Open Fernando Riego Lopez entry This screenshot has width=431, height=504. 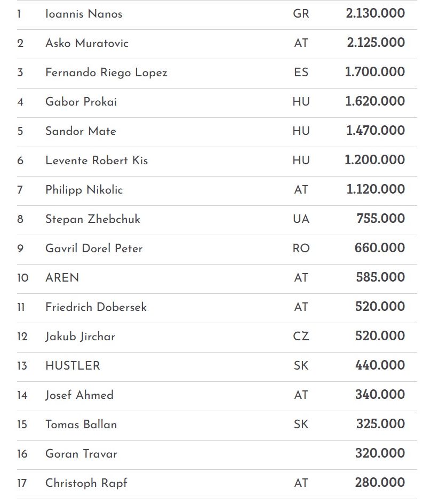(106, 73)
